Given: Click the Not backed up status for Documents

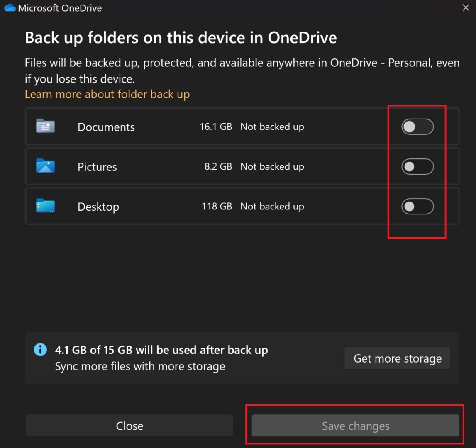Looking at the screenshot, I should click(272, 127).
